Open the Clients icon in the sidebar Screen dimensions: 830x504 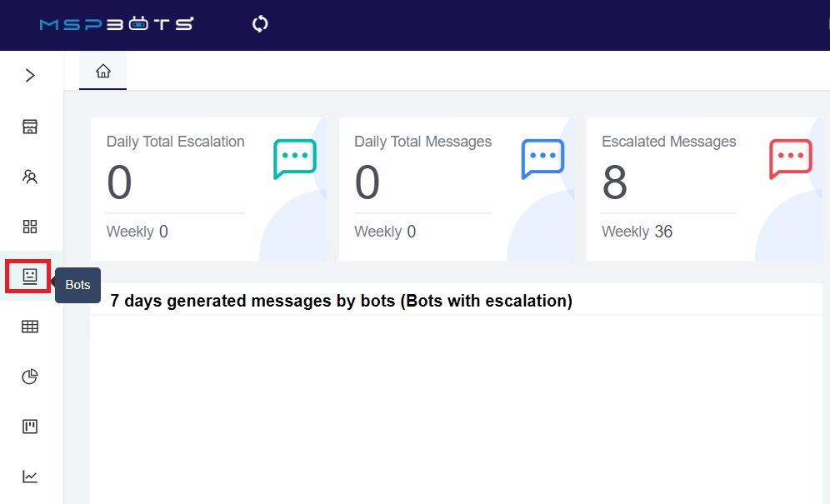pos(29,176)
